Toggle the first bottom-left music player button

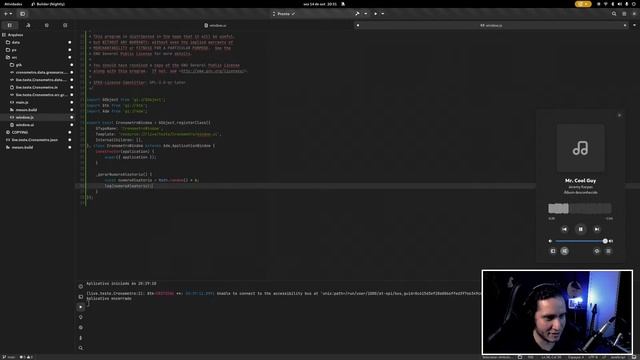tap(553, 251)
